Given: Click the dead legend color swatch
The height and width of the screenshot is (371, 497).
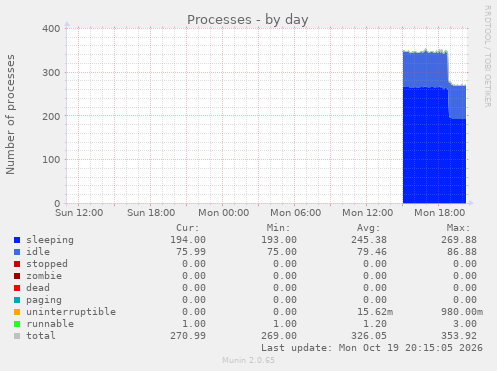Looking at the screenshot, I should click(17, 288).
